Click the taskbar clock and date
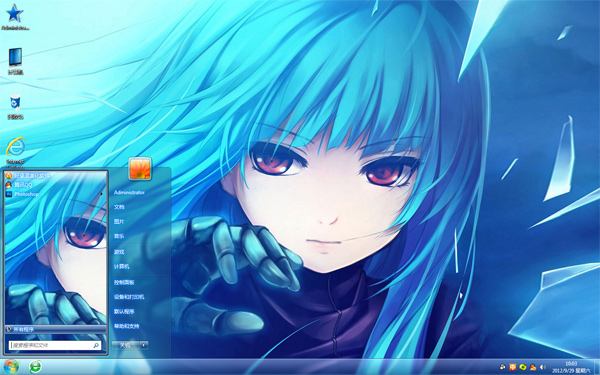Screen dimensions: 600x375 point(571,367)
